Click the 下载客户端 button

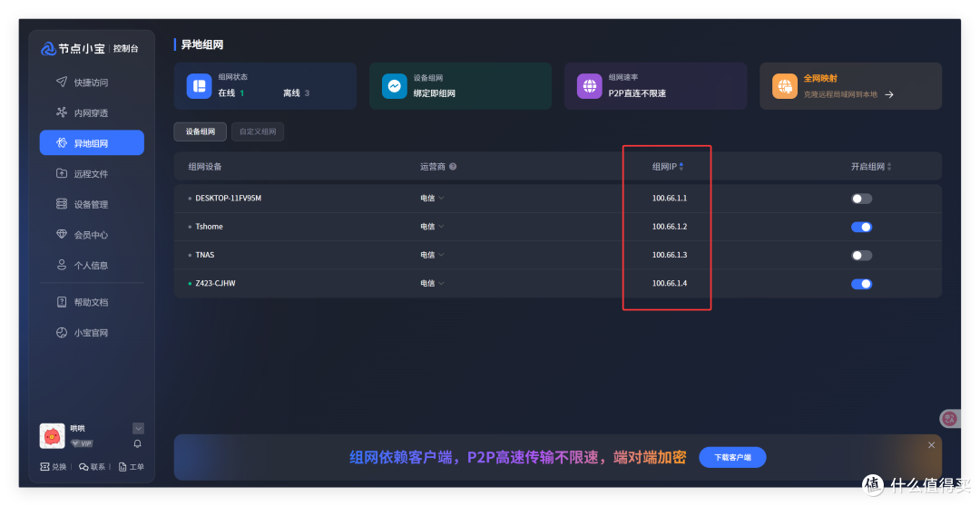pos(732,457)
